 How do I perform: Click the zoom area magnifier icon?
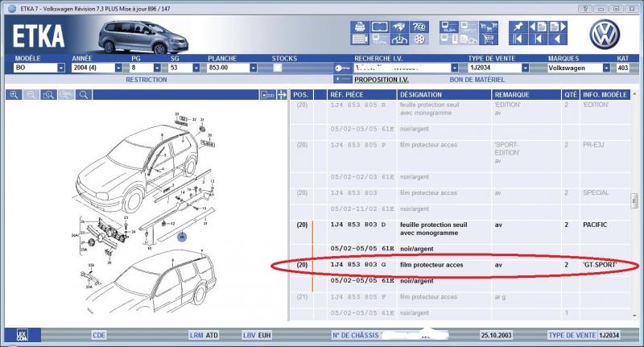click(48, 95)
